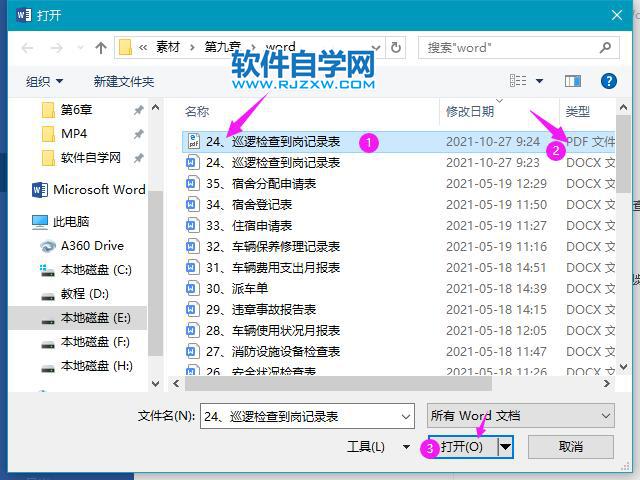This screenshot has height=480, width=640.
Task: Click file list vertical scroll down arrow
Action: click(x=623, y=367)
